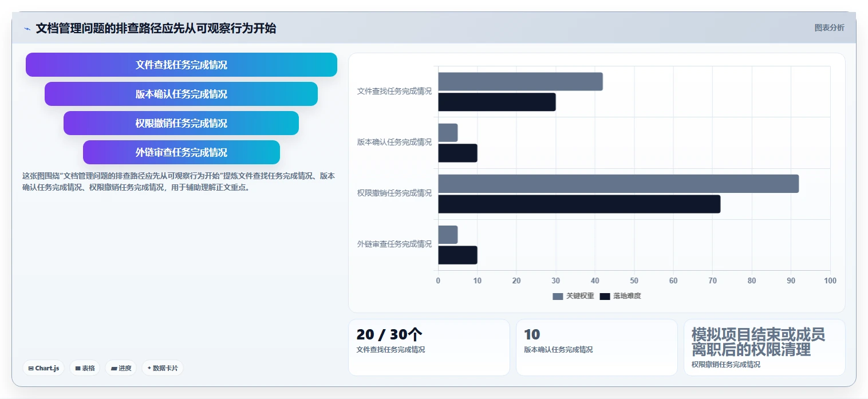
Task: Toggle the 关键权重 legend series
Action: [x=573, y=296]
